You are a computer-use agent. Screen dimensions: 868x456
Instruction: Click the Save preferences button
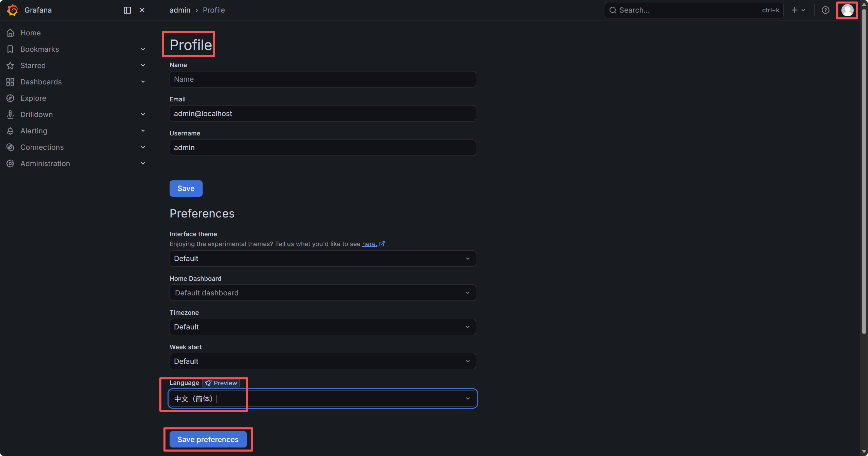pos(208,439)
